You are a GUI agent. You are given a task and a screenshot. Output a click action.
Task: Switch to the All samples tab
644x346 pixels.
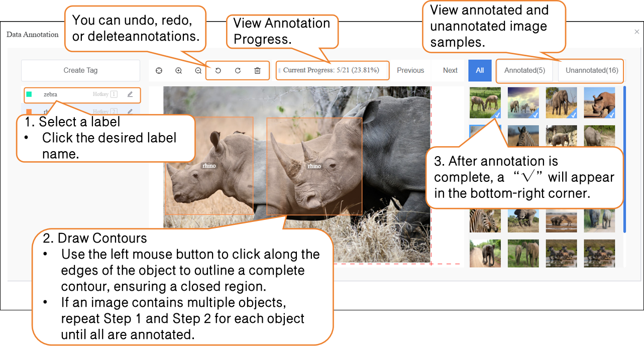(x=480, y=70)
